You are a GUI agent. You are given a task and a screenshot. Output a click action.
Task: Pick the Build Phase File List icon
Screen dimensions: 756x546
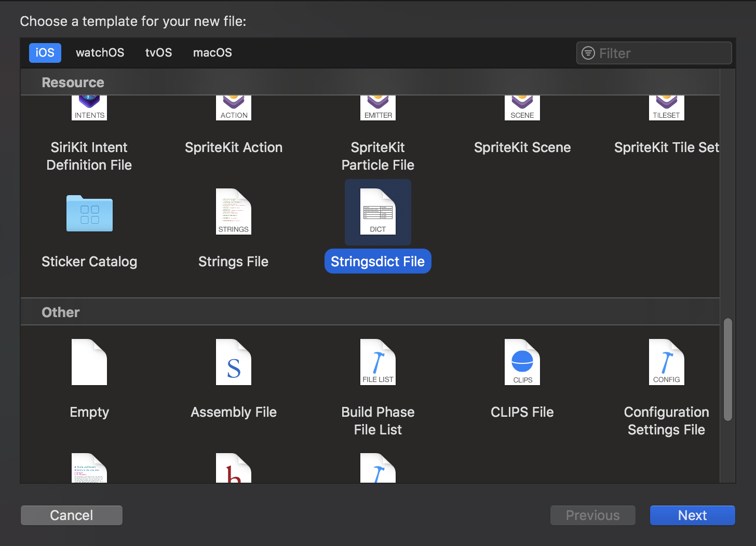[378, 362]
